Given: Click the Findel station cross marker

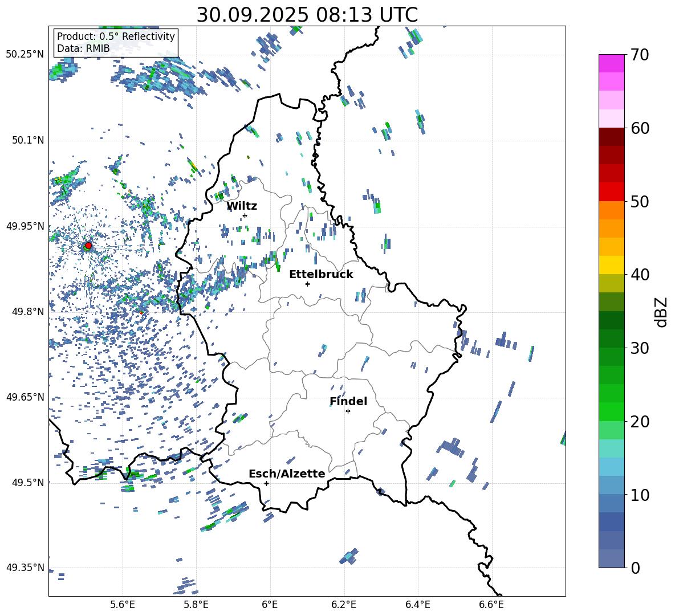Looking at the screenshot, I should (x=348, y=411).
